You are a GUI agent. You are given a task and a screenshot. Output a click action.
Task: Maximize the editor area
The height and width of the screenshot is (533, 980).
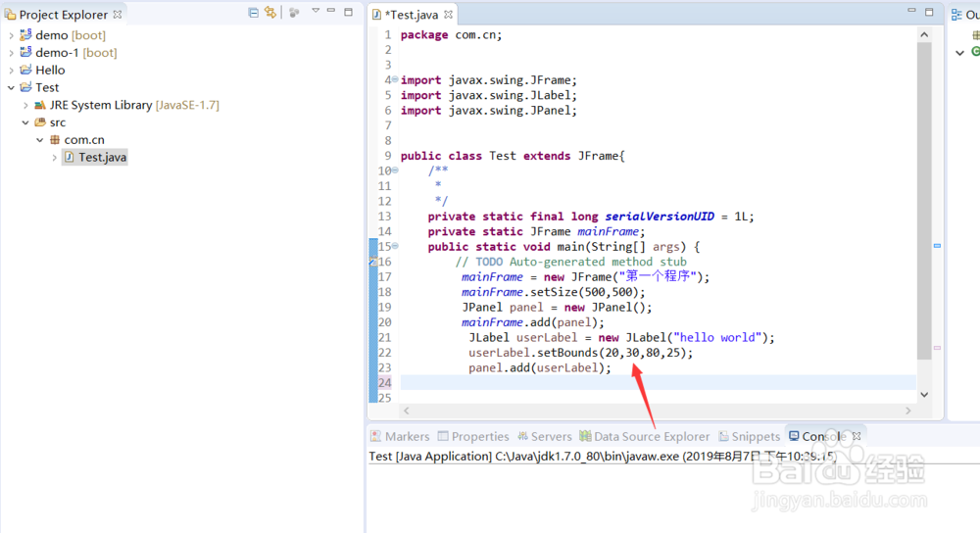pos(929,12)
